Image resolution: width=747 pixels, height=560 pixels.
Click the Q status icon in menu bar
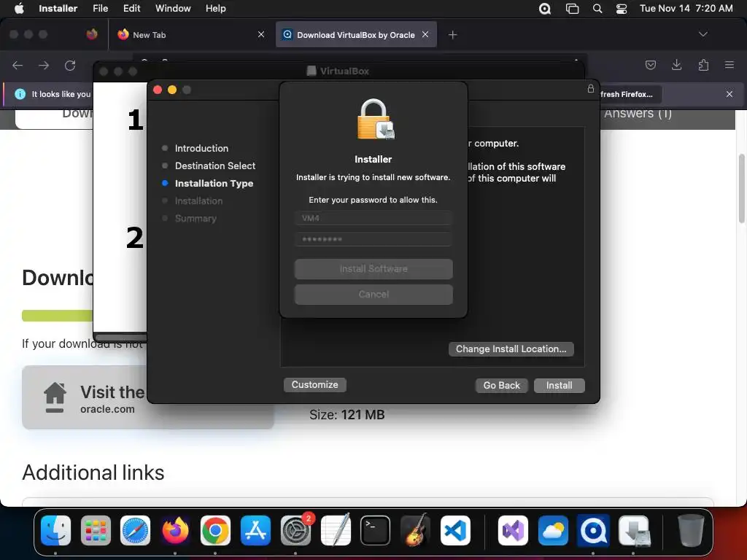click(x=544, y=8)
